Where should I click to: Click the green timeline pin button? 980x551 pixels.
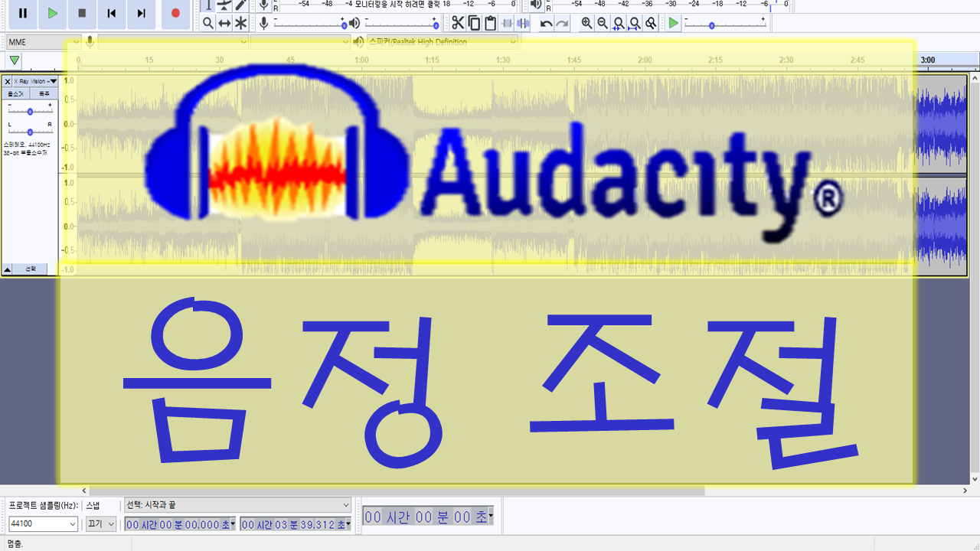point(15,60)
